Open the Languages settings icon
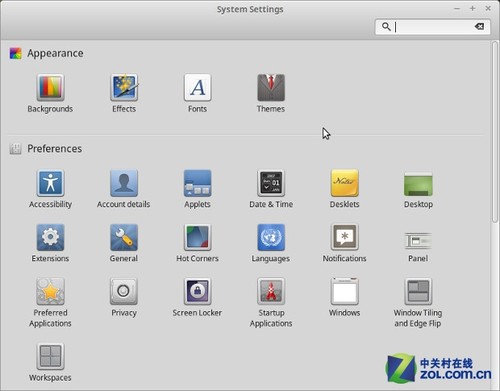This screenshot has width=500, height=391. tap(271, 237)
